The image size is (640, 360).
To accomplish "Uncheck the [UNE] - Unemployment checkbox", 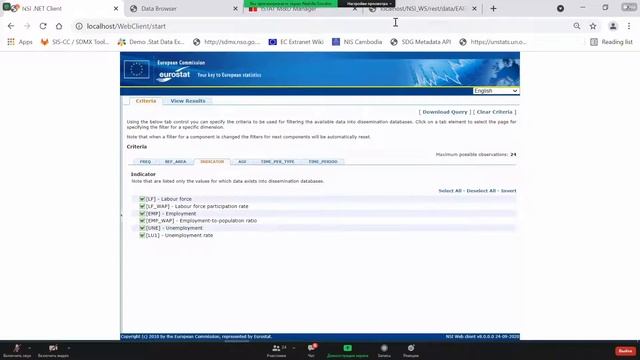I will point(142,228).
